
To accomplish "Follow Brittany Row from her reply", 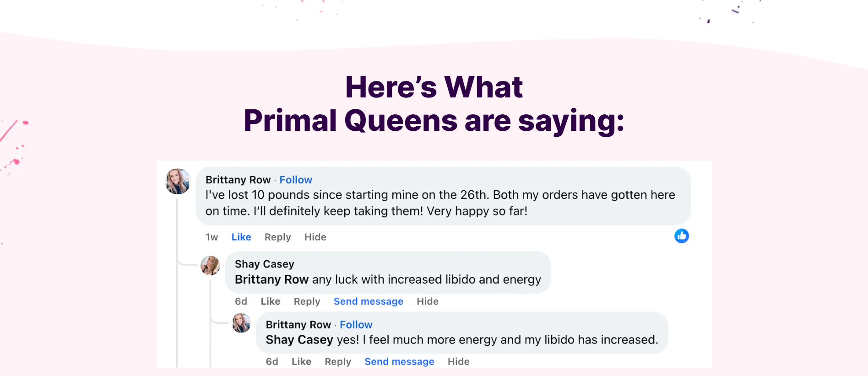I will [x=356, y=325].
